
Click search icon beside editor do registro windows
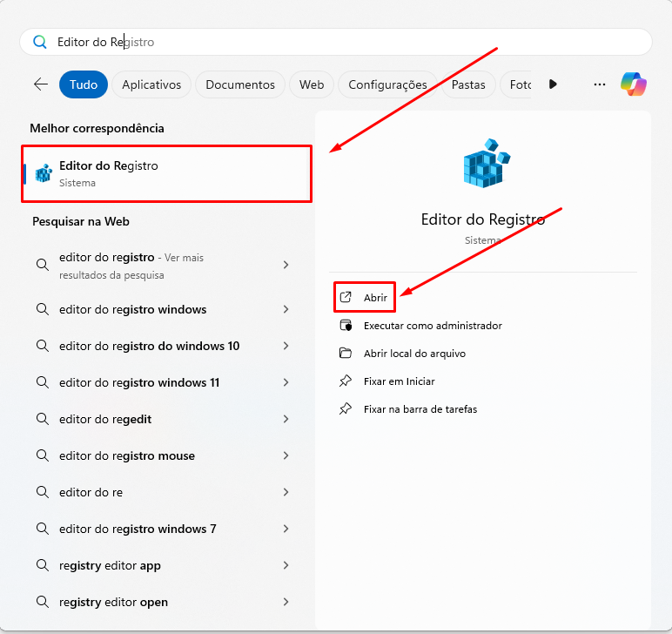[42, 308]
